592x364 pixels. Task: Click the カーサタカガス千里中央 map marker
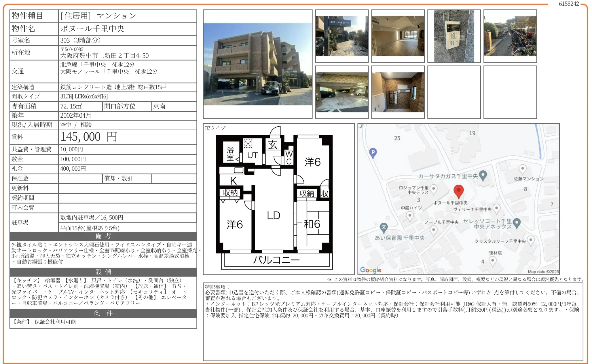[x=483, y=175]
